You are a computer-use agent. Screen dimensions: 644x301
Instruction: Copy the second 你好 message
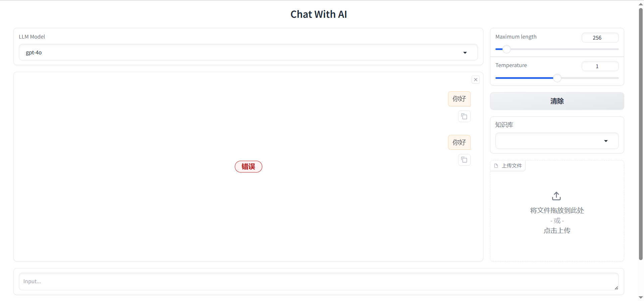point(464,160)
